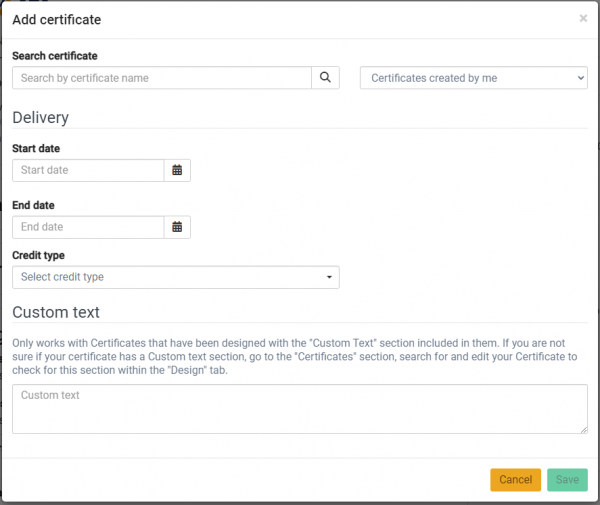The image size is (600, 505).
Task: Click into the End date input
Action: pyautogui.click(x=88, y=227)
